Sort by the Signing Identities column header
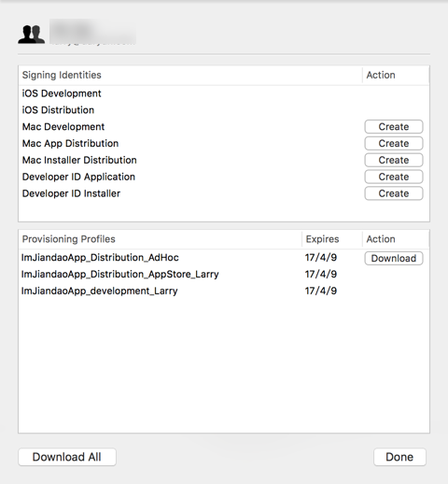Screen dimensions: 448x484 (190, 75)
